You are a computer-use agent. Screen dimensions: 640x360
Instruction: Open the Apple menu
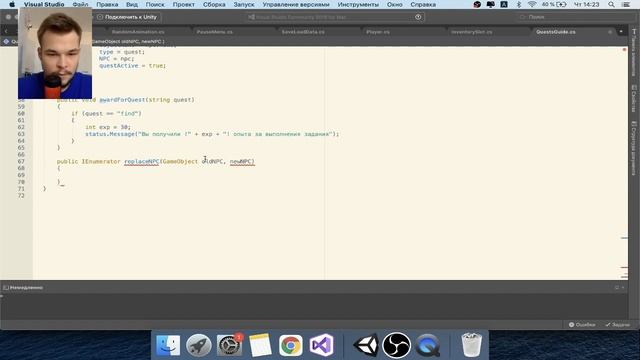[12, 4]
